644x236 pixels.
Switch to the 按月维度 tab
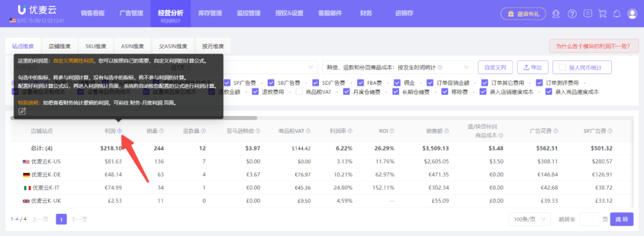pos(213,46)
